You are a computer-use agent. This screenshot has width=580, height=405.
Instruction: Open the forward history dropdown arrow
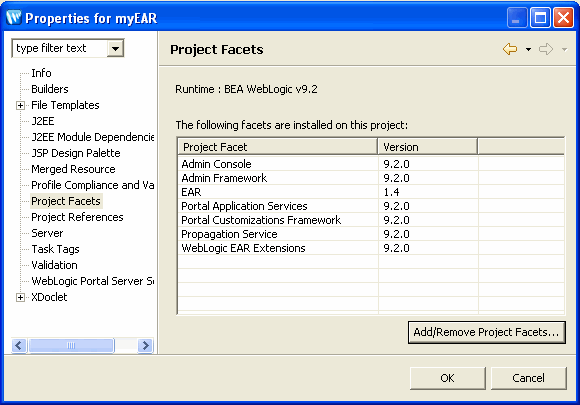coord(564,49)
